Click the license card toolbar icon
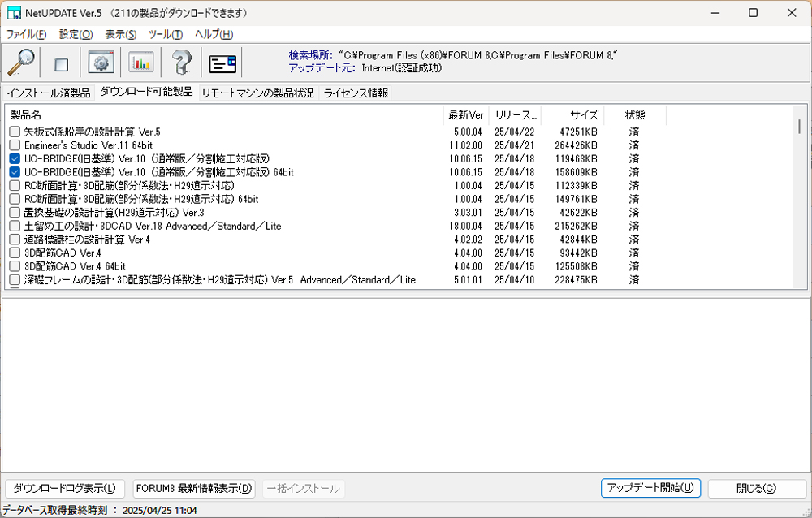This screenshot has width=812, height=518. point(222,63)
